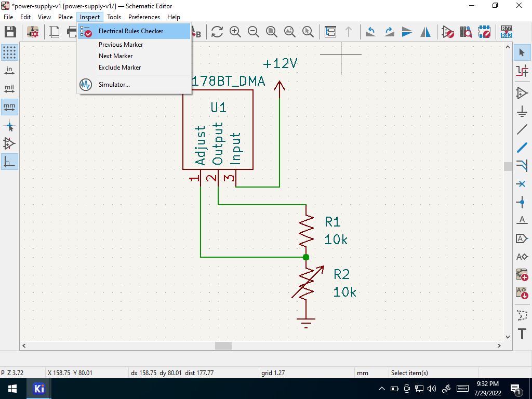Open the Footprint Editor
The height and width of the screenshot is (399, 532).
[484, 32]
